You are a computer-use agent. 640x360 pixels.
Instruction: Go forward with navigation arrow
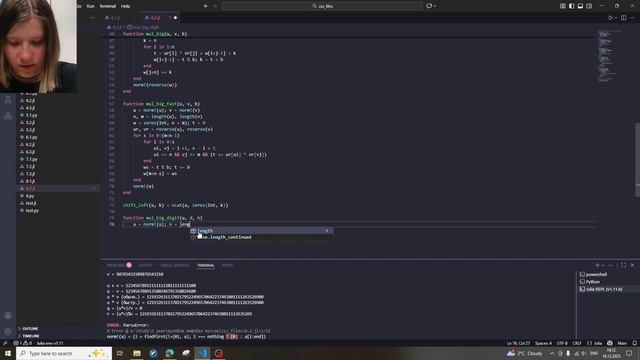coord(216,6)
